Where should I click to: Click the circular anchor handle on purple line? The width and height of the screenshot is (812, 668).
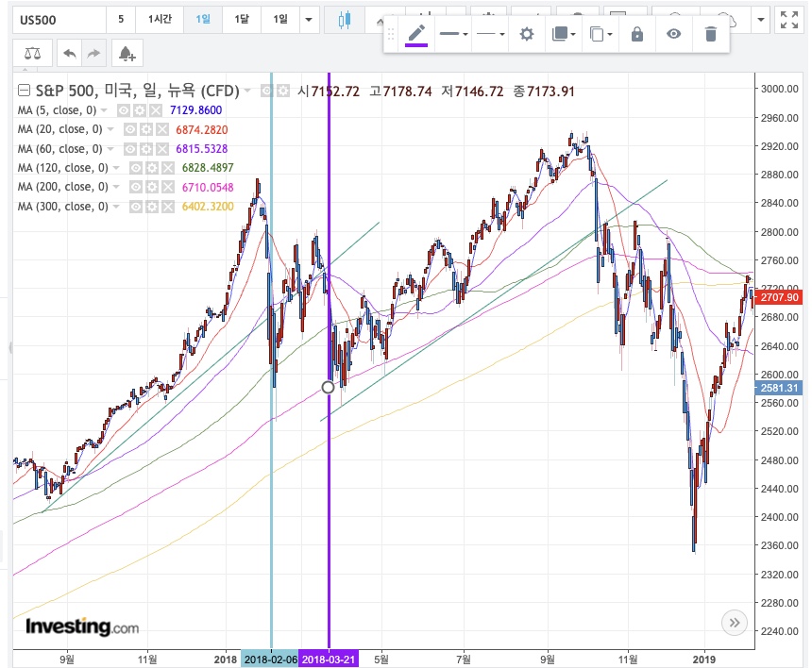point(328,387)
